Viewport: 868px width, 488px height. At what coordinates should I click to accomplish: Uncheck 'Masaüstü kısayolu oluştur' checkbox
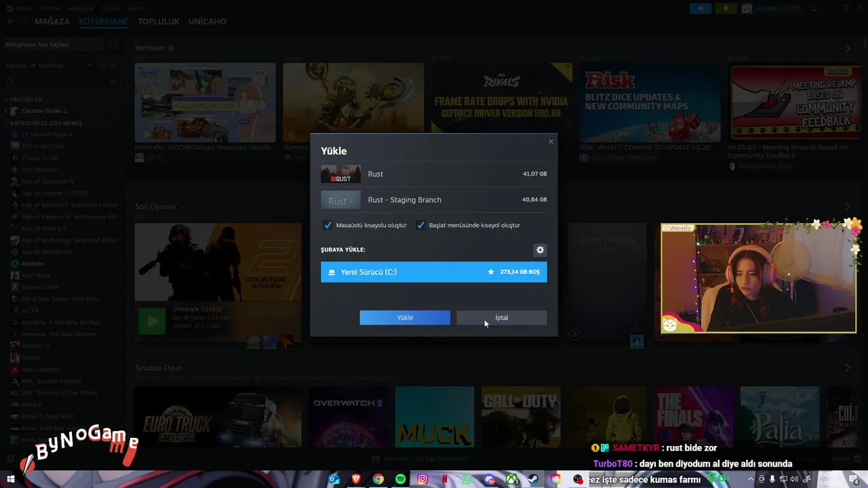tap(328, 225)
